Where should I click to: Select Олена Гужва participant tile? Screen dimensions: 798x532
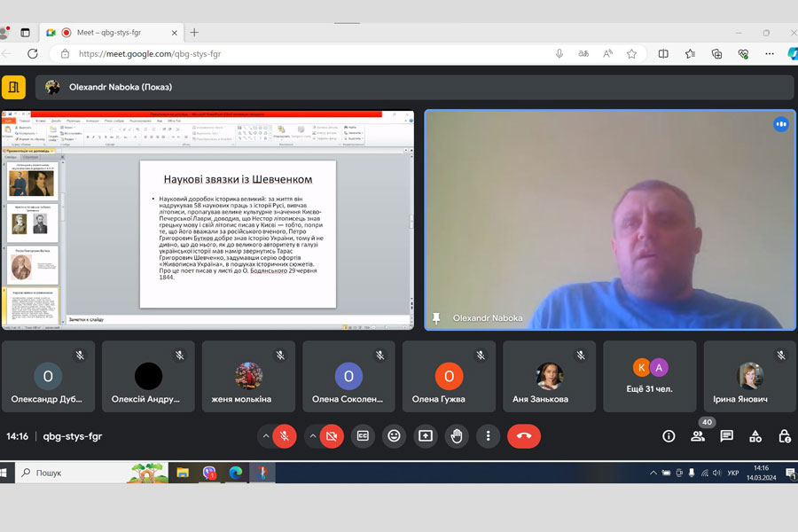pos(449,376)
